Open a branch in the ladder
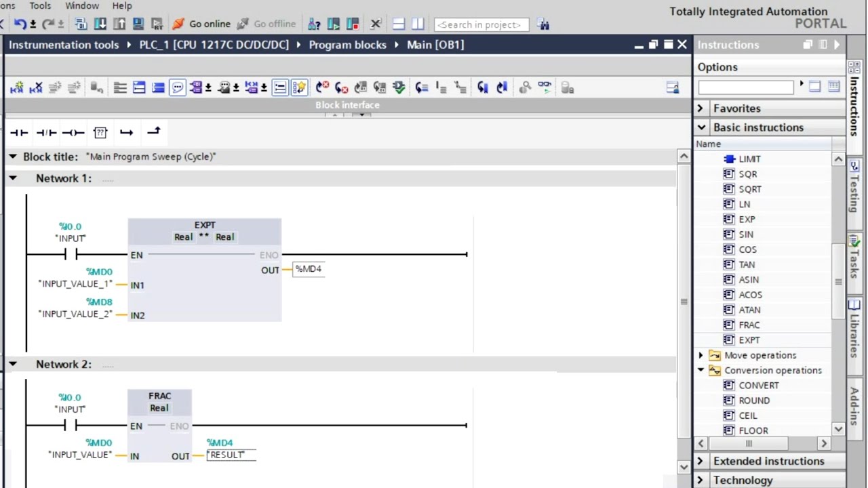Image resolution: width=868 pixels, height=488 pixels. tap(127, 133)
